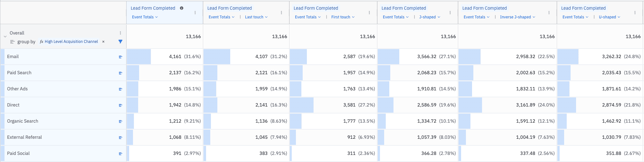The width and height of the screenshot is (644, 162).
Task: Open the Inverse J-shaped attribution dropdown
Action: [517, 17]
